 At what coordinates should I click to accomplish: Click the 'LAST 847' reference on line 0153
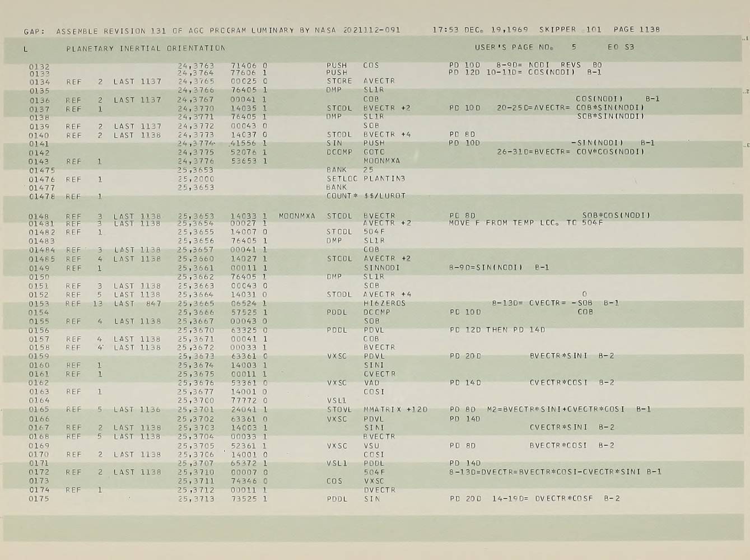(137, 304)
